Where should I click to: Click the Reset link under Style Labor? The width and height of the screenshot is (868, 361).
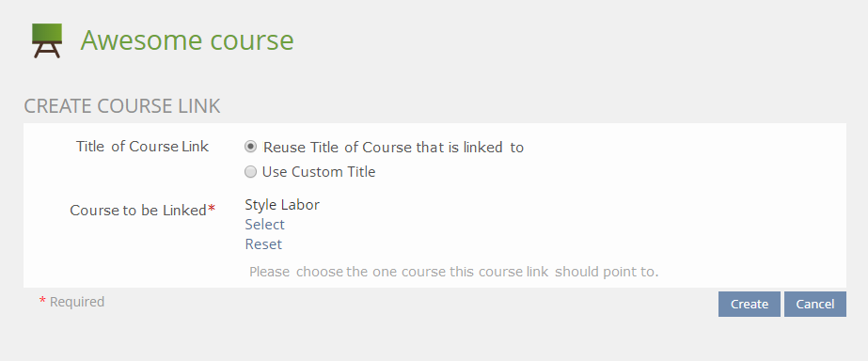[263, 244]
